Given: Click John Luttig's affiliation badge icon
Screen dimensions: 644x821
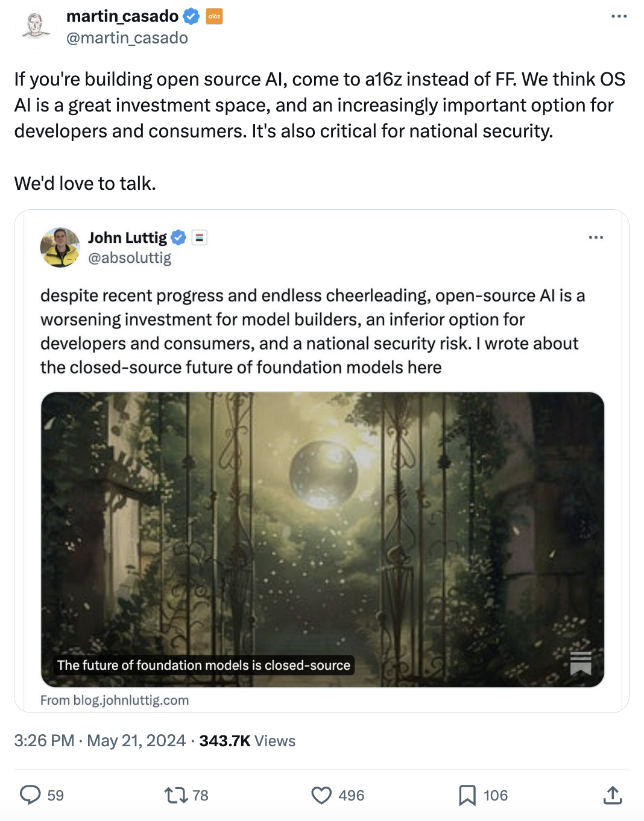Looking at the screenshot, I should [x=200, y=237].
